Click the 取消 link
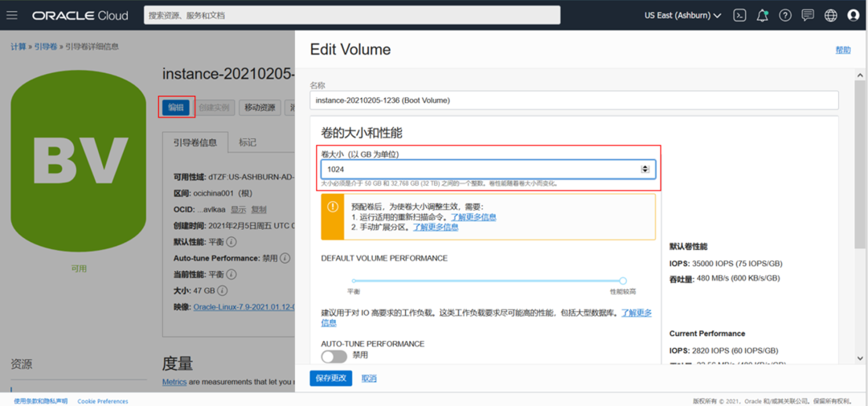 (369, 379)
